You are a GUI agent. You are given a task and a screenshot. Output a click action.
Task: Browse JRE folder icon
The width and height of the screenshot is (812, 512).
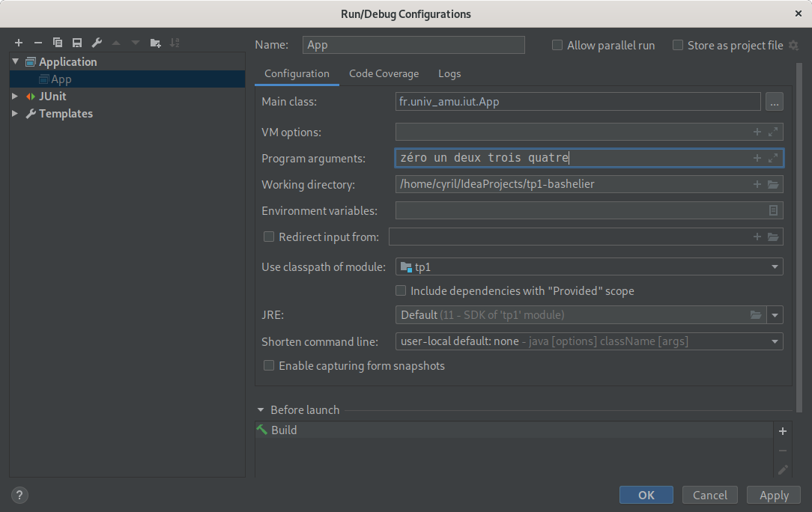pyautogui.click(x=756, y=314)
